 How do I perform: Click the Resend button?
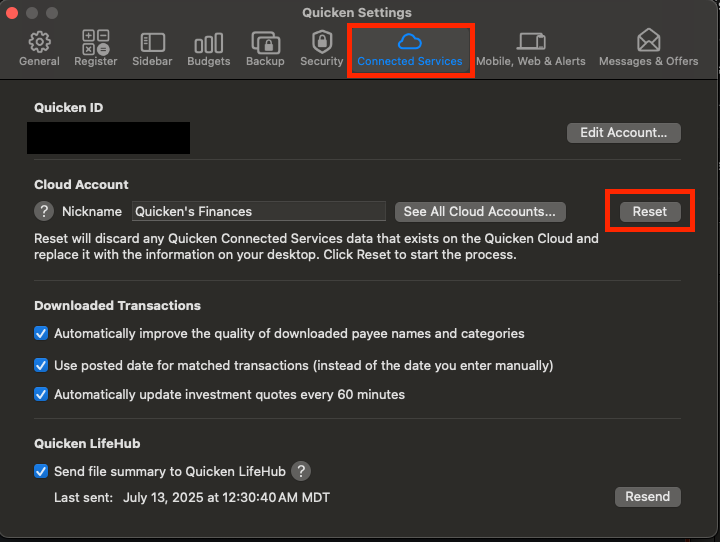tap(647, 497)
